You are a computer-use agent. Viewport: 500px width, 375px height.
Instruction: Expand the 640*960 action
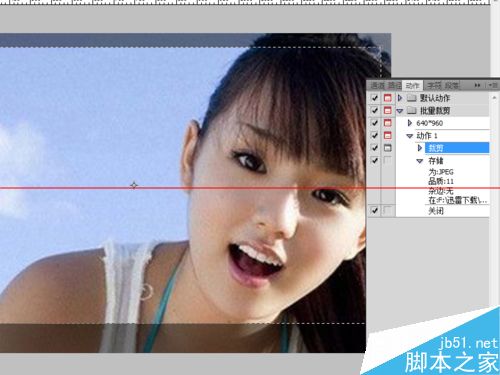click(410, 123)
